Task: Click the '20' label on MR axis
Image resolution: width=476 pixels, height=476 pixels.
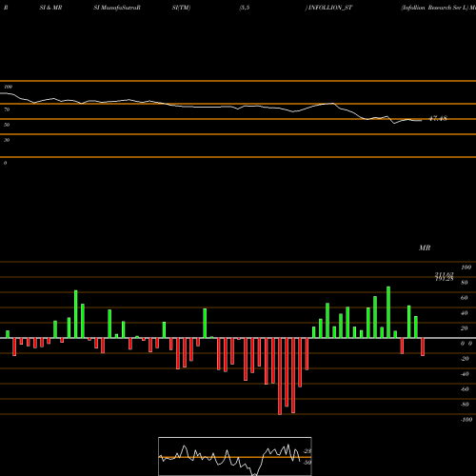Action: (465, 328)
